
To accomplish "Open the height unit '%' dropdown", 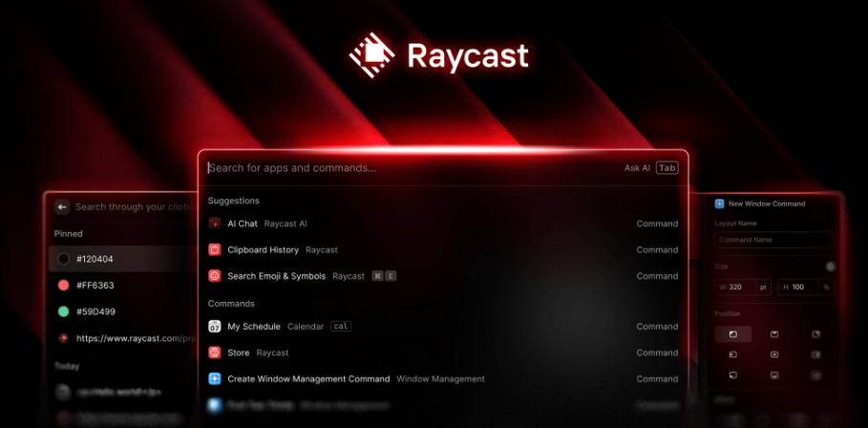I will [x=827, y=287].
